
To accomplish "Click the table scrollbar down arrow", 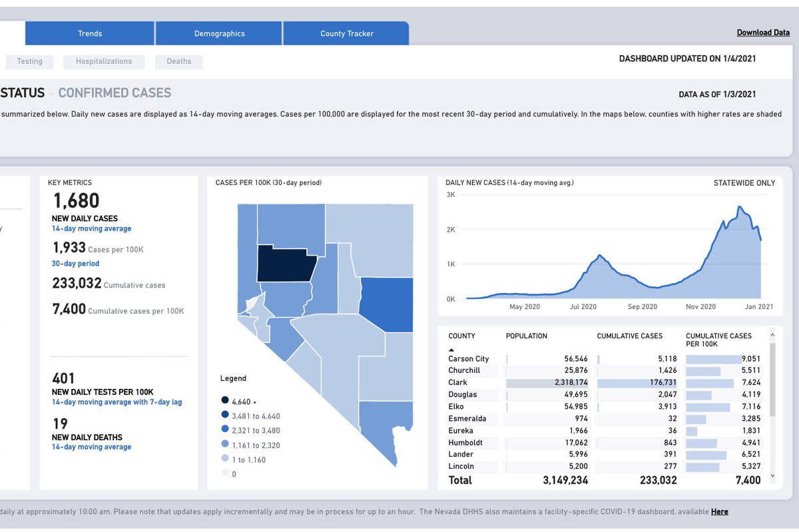I will (772, 476).
